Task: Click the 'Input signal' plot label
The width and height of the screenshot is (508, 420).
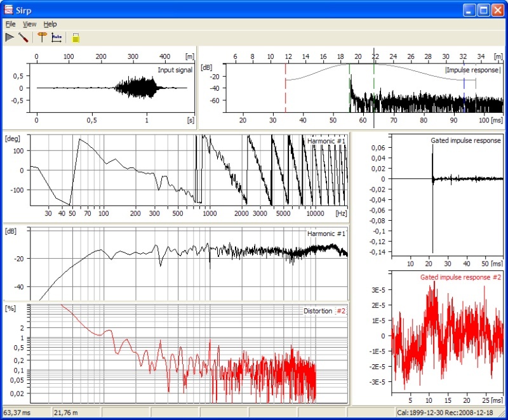Action: 175,70
